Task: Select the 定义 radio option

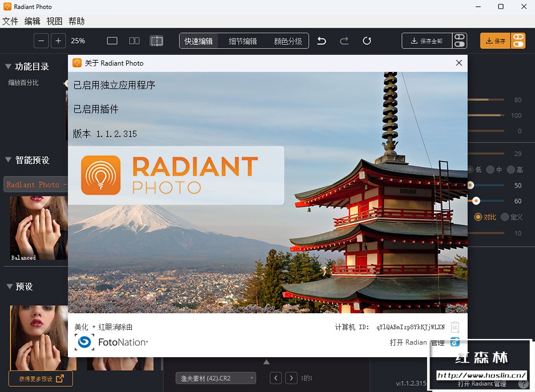Action: tap(505, 217)
